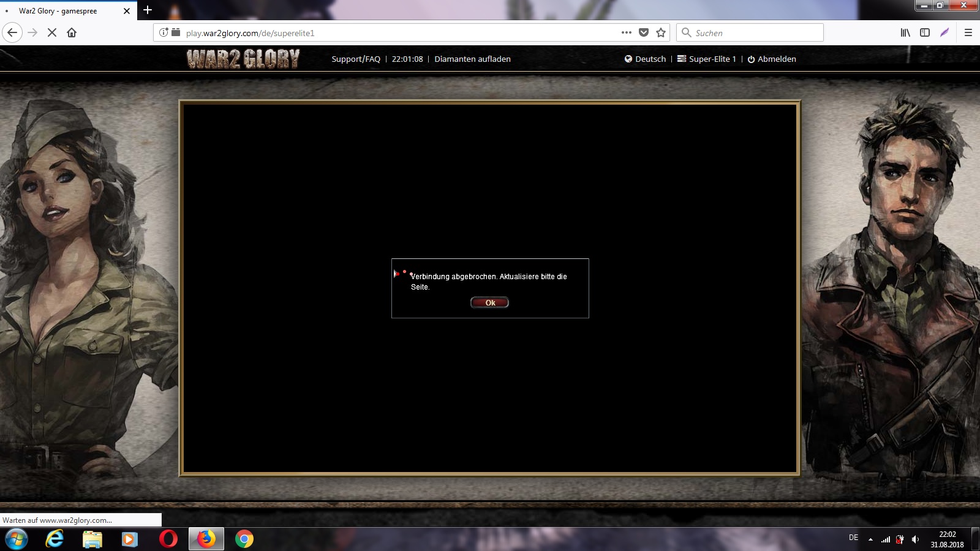
Task: Stop loading the page
Action: click(52, 32)
